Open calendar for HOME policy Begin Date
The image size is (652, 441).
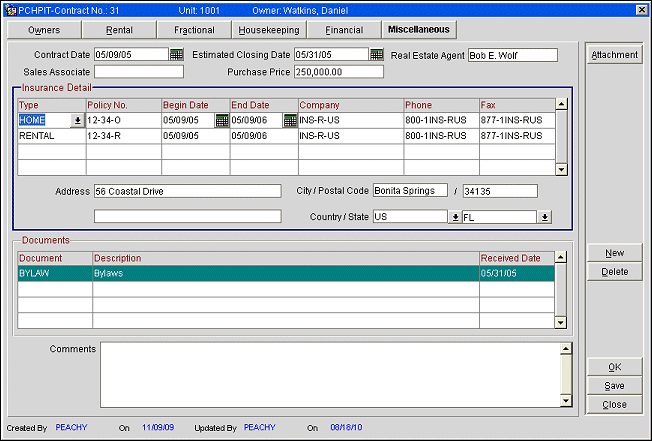[x=222, y=121]
